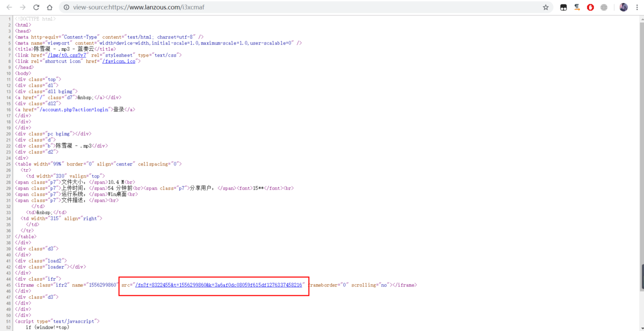Click the meta viewport line
644x331 pixels.
(x=158, y=43)
